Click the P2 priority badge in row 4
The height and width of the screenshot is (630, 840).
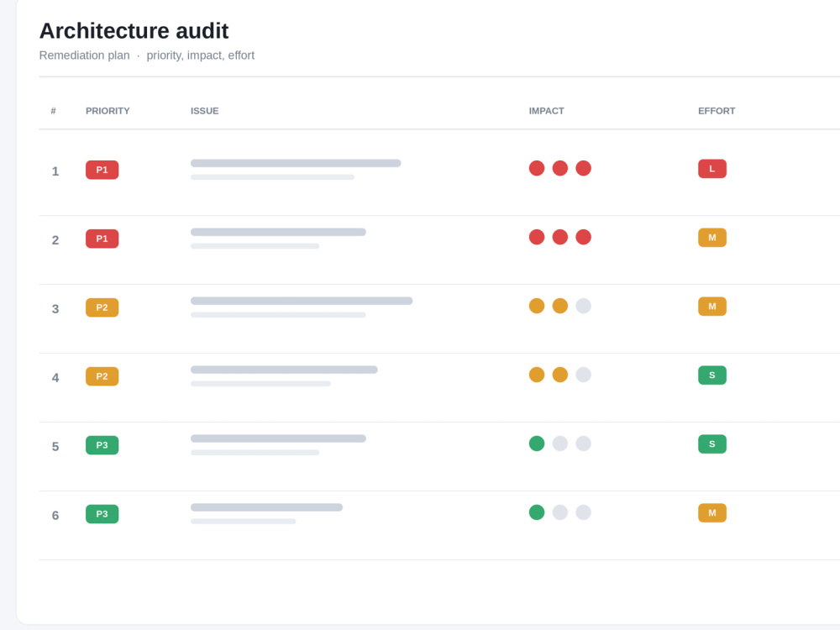point(102,376)
